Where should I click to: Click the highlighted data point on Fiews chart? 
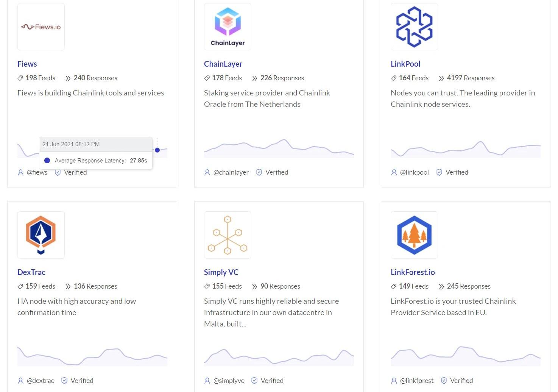(157, 150)
